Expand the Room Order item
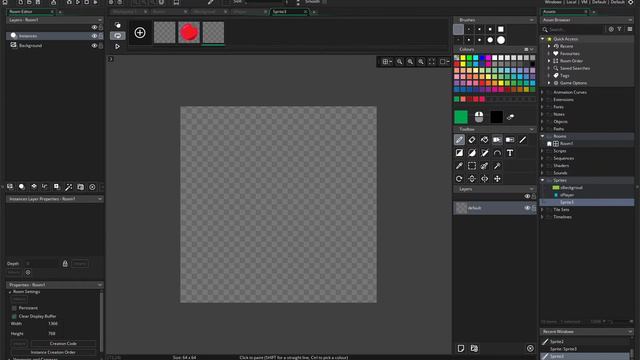Image resolution: width=640 pixels, height=360 pixels. [549, 61]
